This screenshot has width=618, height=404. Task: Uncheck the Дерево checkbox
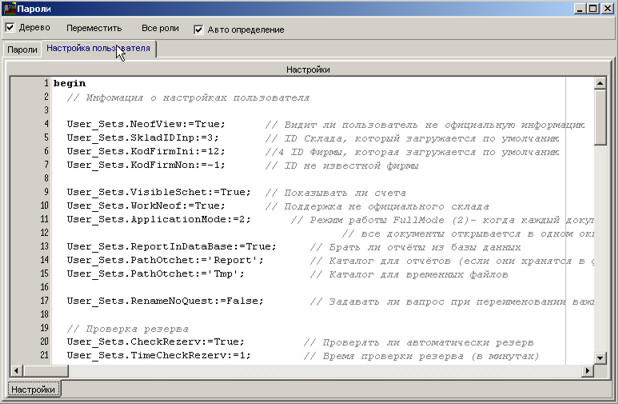click(10, 28)
